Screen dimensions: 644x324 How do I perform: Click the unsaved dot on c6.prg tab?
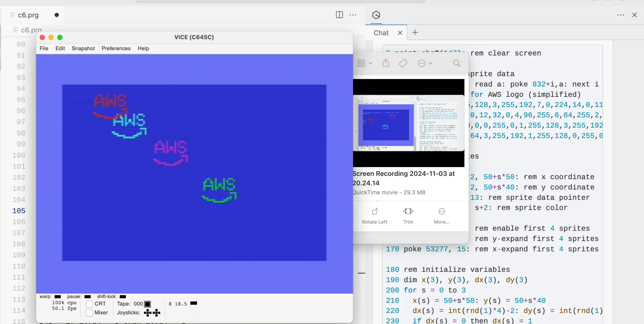(57, 15)
